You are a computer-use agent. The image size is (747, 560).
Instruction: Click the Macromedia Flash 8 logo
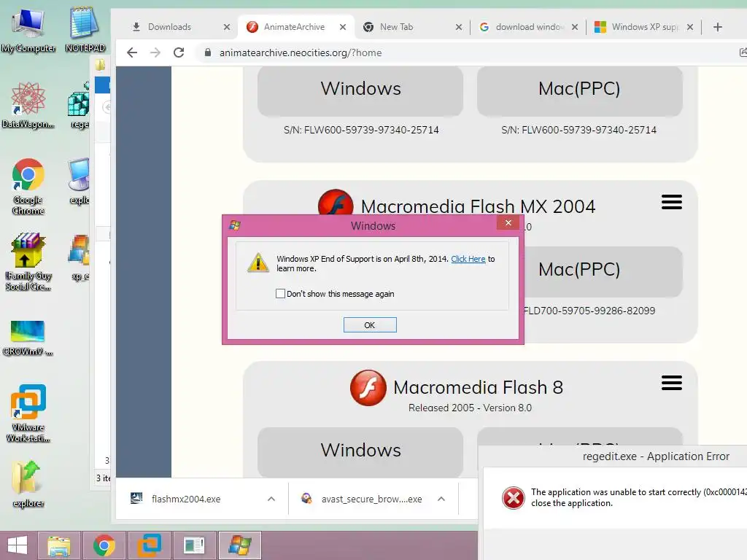click(x=368, y=388)
